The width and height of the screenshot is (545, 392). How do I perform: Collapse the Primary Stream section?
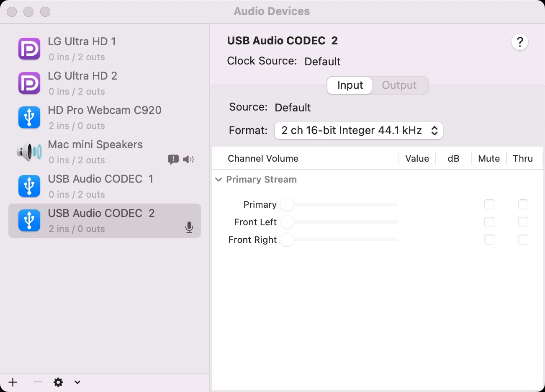coord(219,180)
